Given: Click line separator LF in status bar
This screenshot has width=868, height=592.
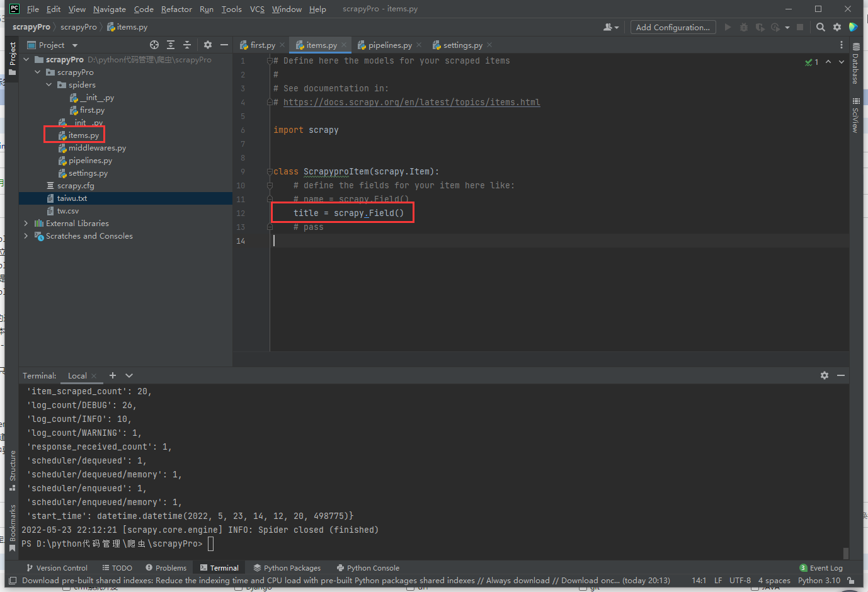Looking at the screenshot, I should point(718,581).
